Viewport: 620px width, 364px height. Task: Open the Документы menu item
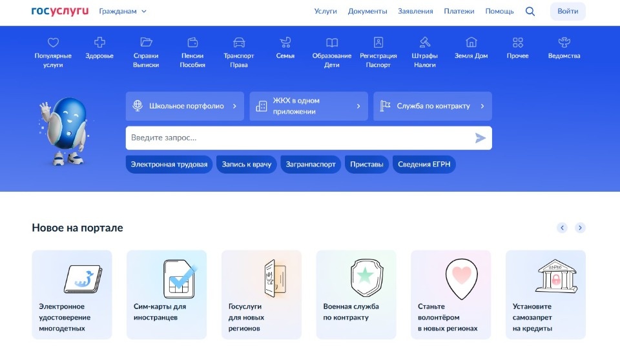[367, 12]
